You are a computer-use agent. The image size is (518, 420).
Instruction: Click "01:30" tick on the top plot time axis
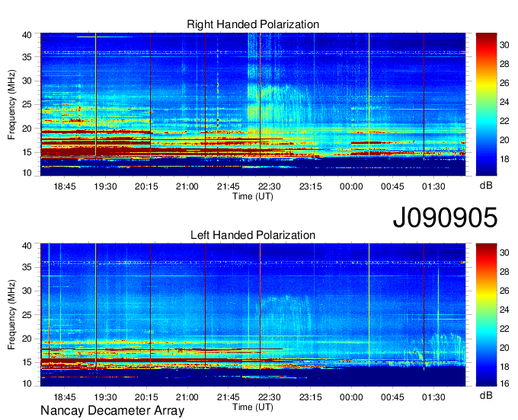click(433, 186)
